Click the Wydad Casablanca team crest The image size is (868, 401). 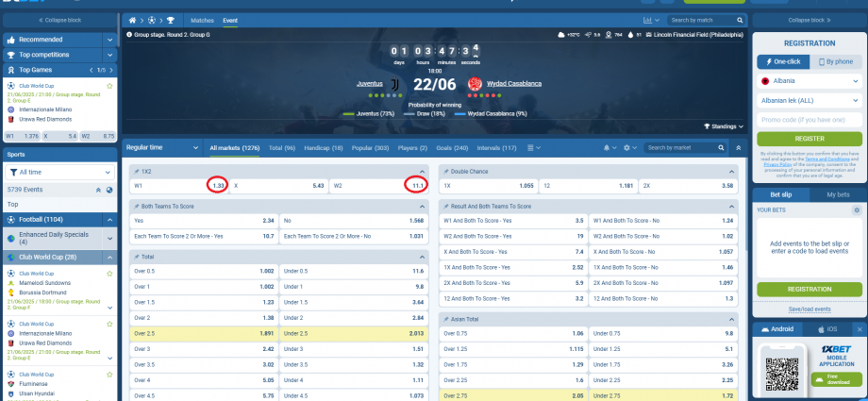point(475,84)
